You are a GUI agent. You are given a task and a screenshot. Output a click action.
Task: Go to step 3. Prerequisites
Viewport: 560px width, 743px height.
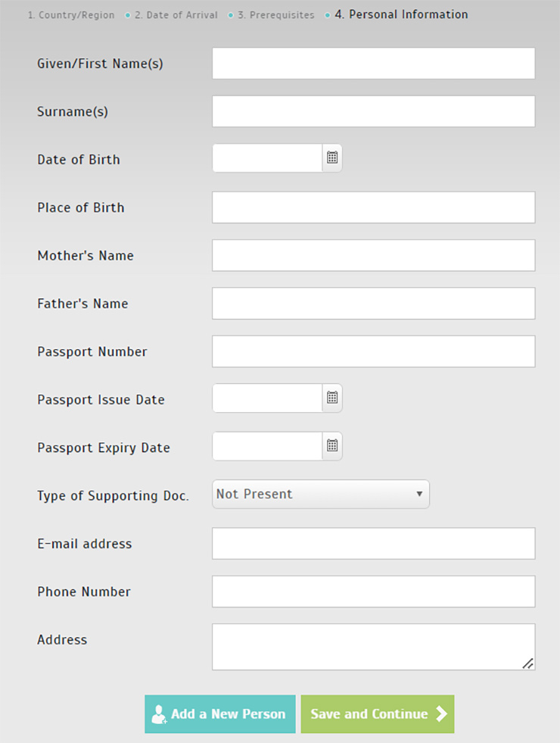(x=276, y=15)
